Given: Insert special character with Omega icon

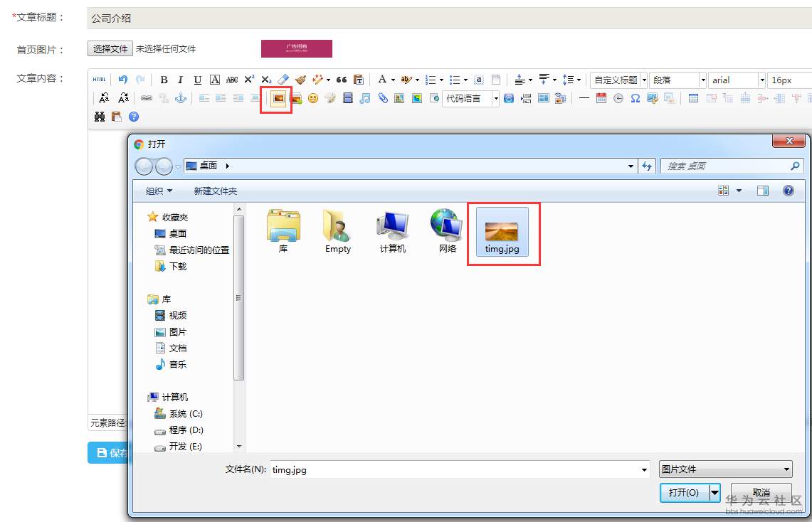Looking at the screenshot, I should pyautogui.click(x=636, y=98).
